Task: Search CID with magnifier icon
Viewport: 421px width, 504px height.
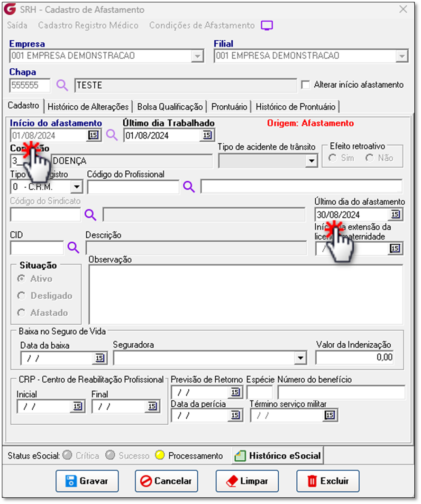Action: (73, 247)
